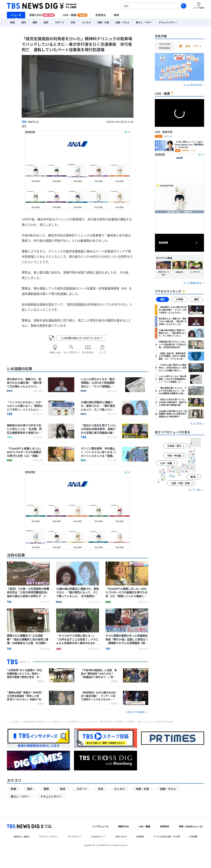Open the LIVE・動画 tab
Viewport: 211px width, 868px height.
pyautogui.click(x=75, y=15)
